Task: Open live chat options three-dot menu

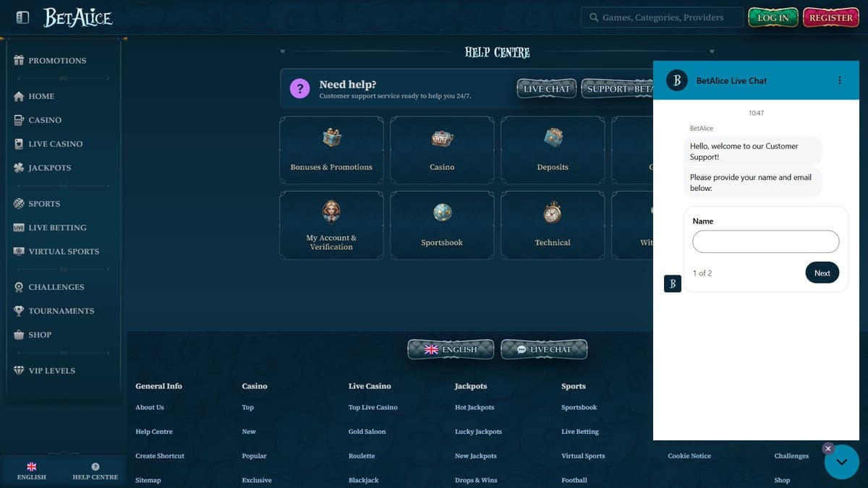Action: pos(840,80)
